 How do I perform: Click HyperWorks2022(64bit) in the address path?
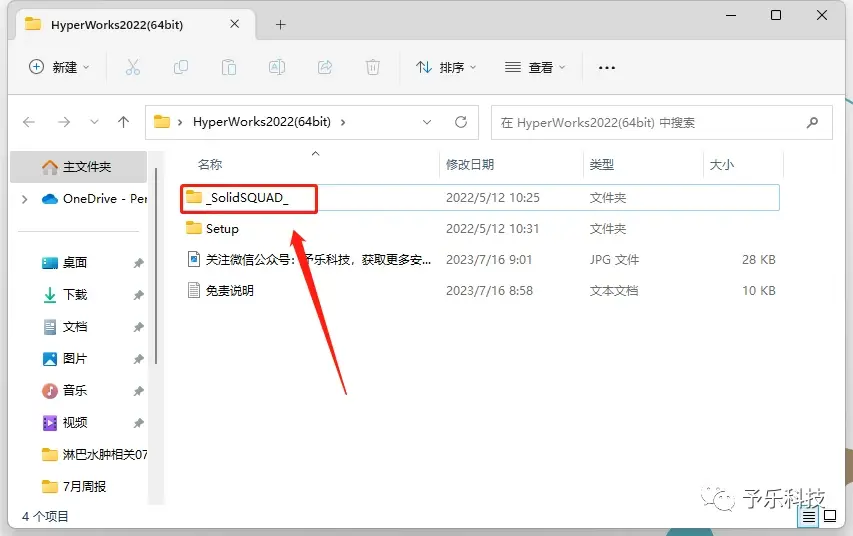(x=262, y=122)
